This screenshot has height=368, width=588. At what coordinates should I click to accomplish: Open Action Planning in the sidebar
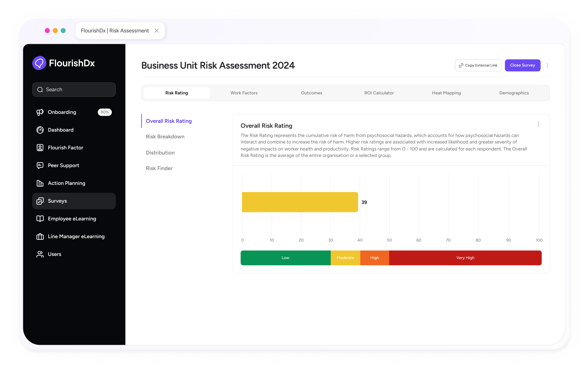[x=74, y=183]
